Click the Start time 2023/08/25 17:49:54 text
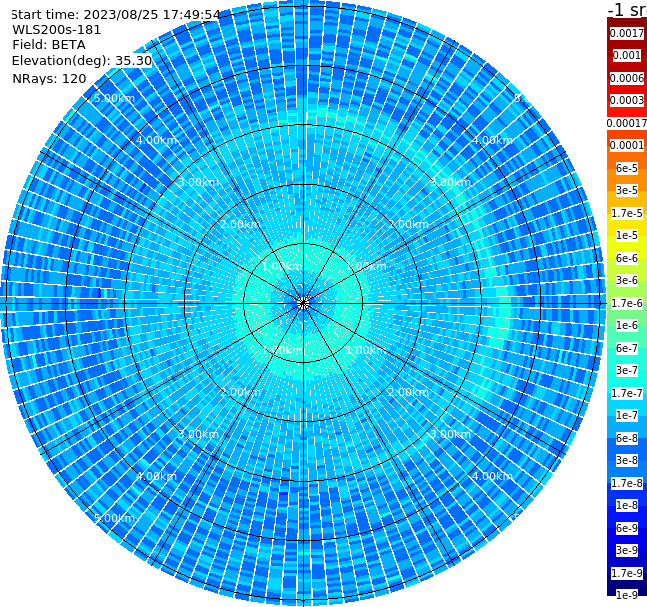This screenshot has width=647, height=607. (116, 15)
